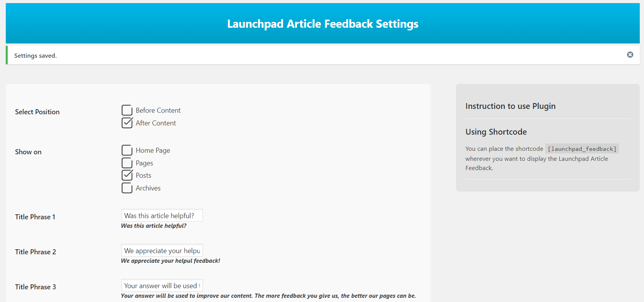Click the 'Settings saved.' message text
Screen dimensions: 644x302
(35, 56)
